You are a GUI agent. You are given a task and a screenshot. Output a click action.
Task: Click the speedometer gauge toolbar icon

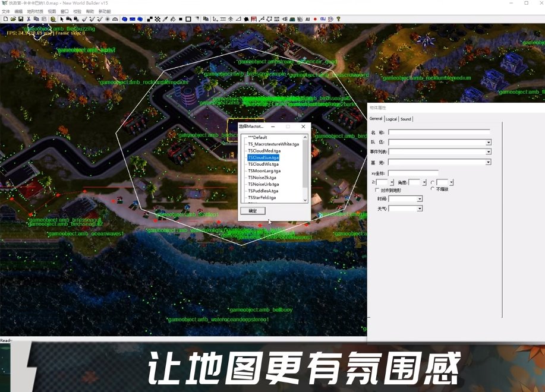point(115,19)
